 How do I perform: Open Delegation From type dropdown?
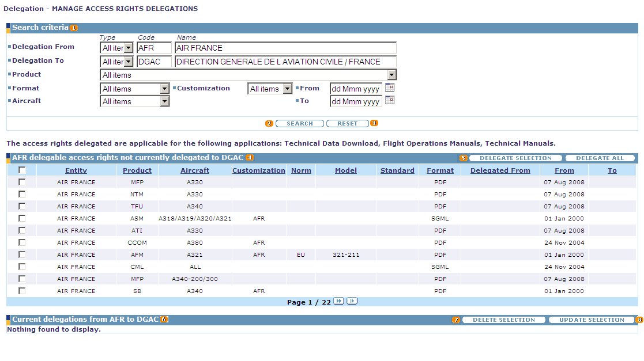116,48
